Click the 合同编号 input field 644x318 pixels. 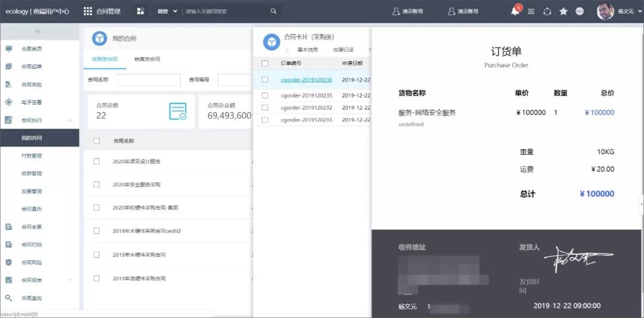(235, 80)
